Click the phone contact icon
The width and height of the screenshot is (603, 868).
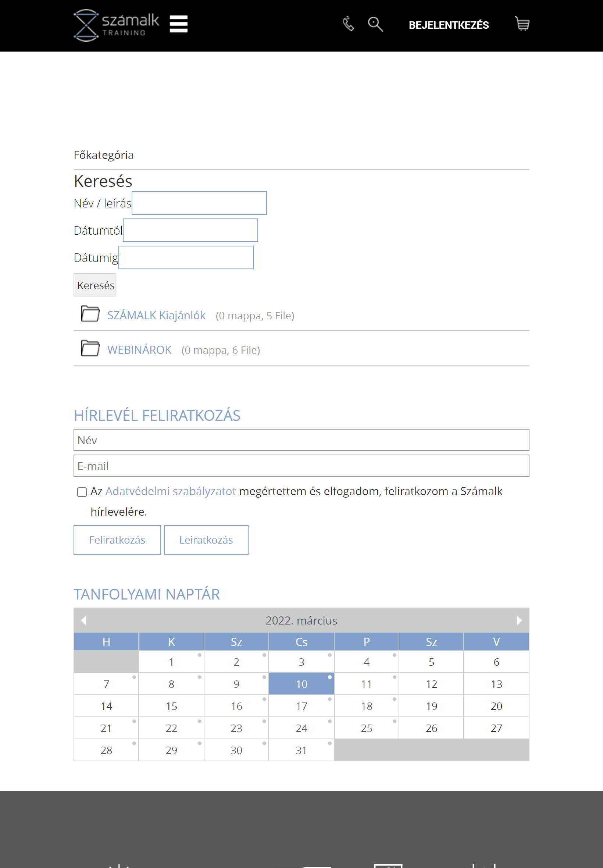348,24
